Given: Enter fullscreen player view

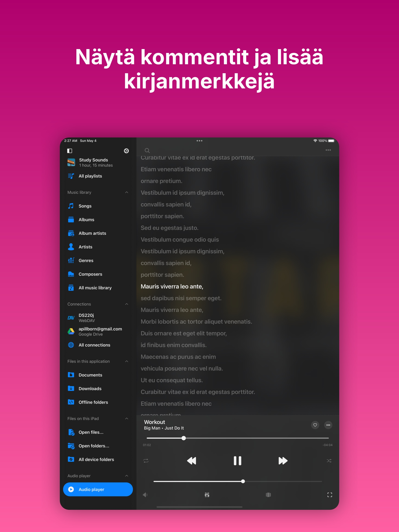Looking at the screenshot, I should pos(329,495).
